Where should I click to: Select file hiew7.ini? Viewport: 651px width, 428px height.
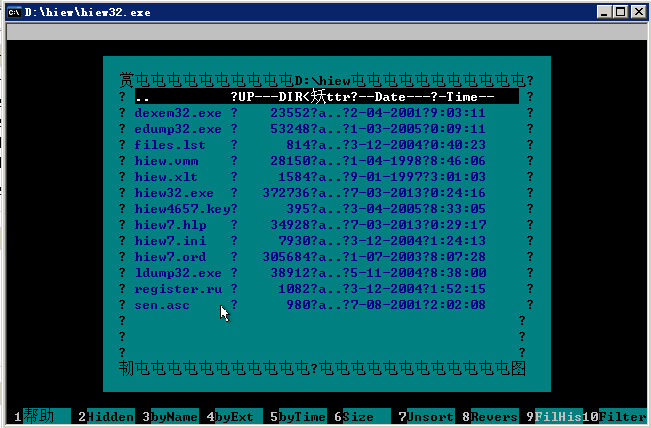(170, 241)
